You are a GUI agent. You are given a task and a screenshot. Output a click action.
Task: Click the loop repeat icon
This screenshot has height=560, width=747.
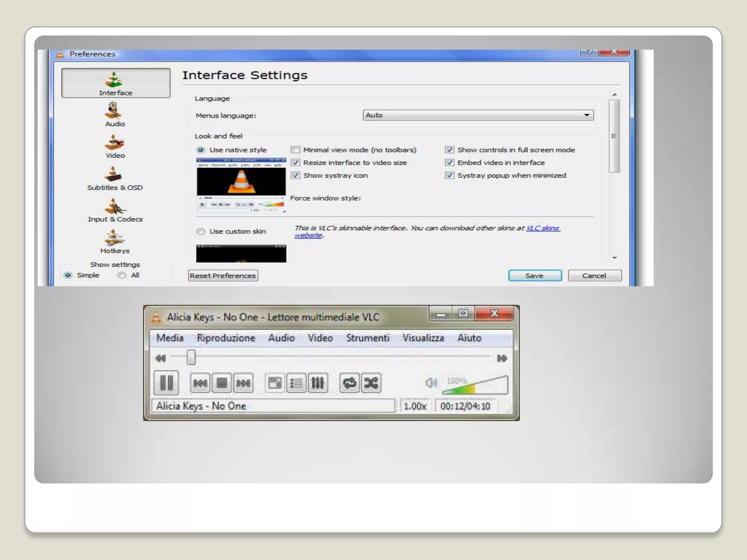point(349,383)
